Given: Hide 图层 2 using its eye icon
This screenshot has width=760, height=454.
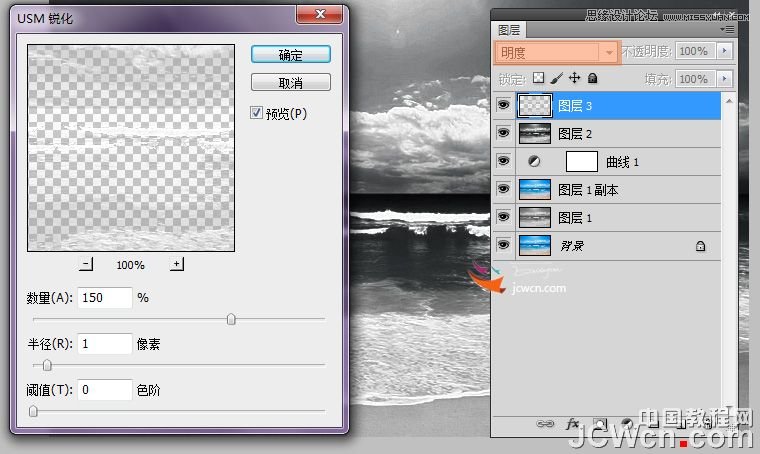Looking at the screenshot, I should (504, 133).
